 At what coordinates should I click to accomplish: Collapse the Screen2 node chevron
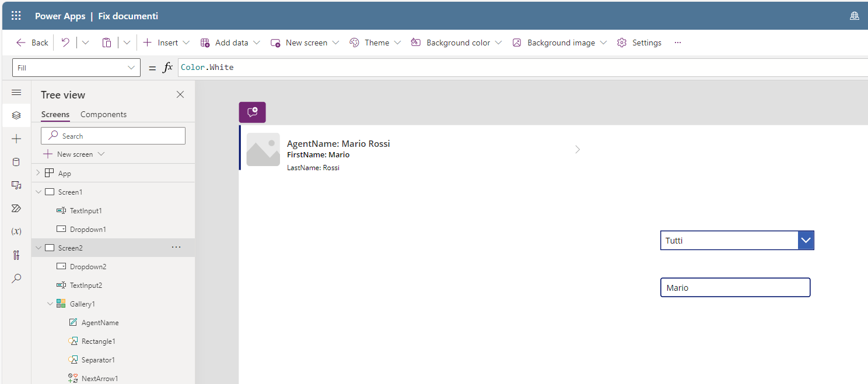click(38, 248)
